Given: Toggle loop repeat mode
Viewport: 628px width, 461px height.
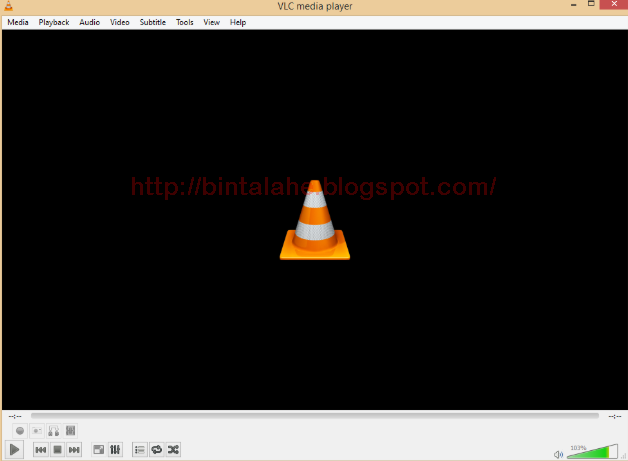Looking at the screenshot, I should click(x=157, y=450).
